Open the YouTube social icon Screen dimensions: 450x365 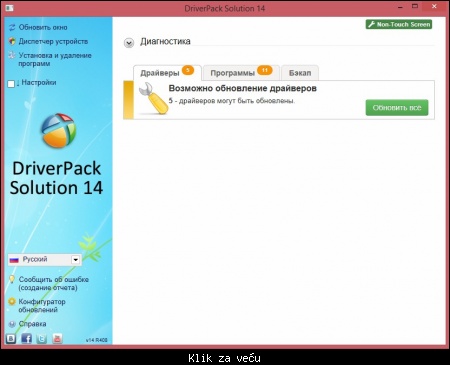[57, 339]
